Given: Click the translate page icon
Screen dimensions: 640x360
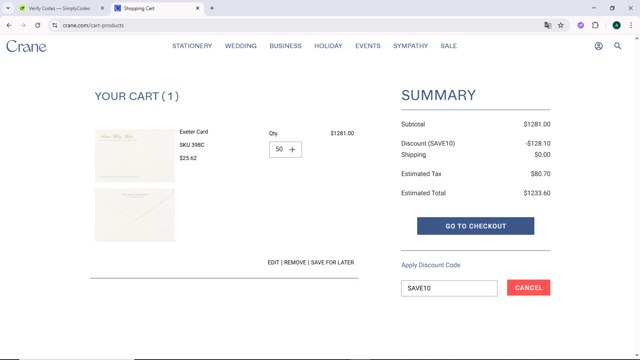Looking at the screenshot, I should 548,25.
